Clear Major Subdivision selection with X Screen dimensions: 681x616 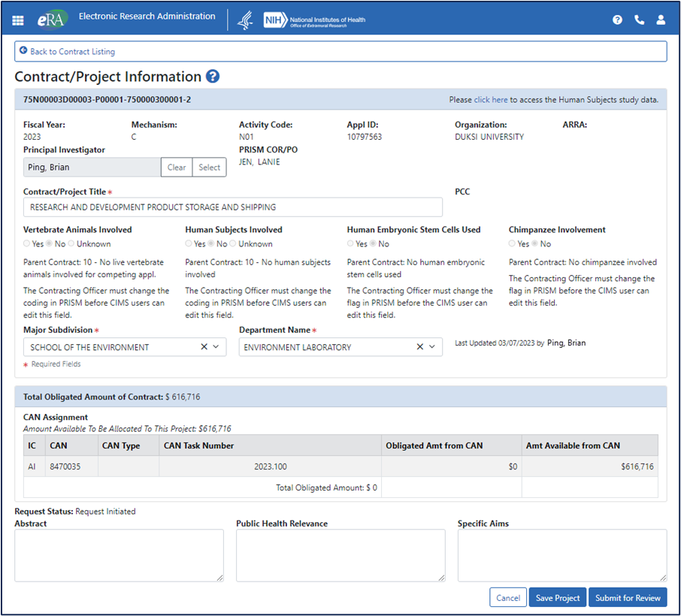204,347
